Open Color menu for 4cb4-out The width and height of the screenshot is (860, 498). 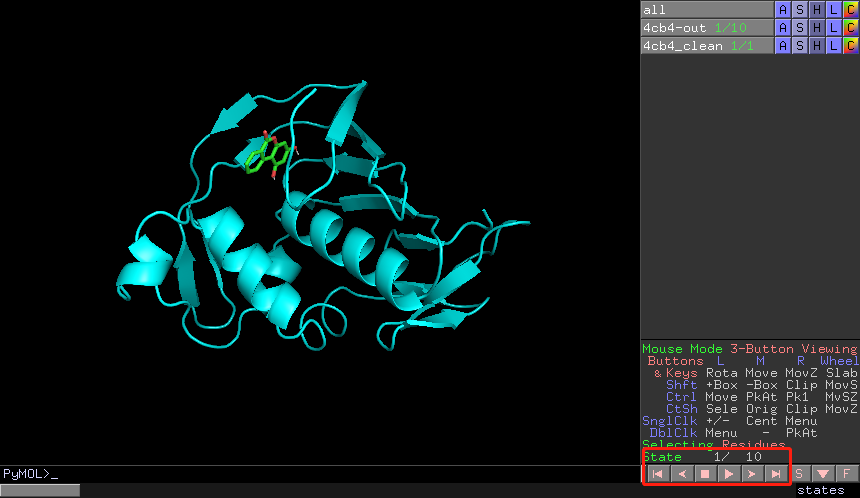851,27
